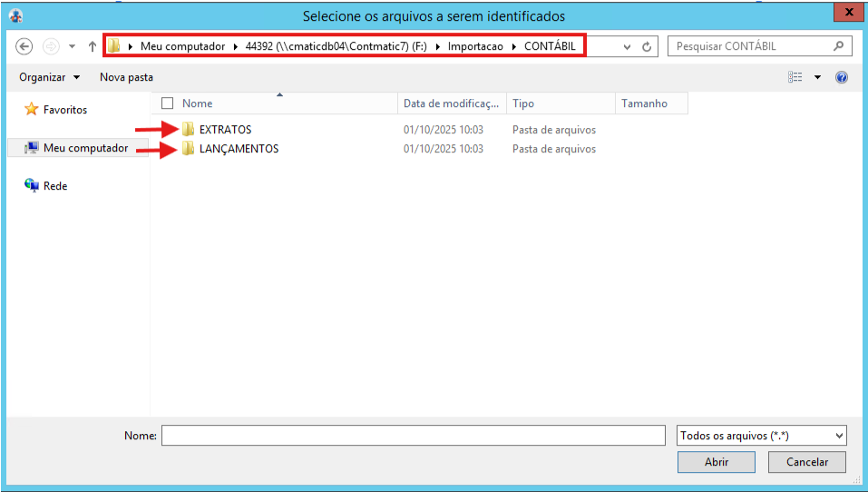Screen dimensions: 868x492
Task: Click the Forward navigation arrow
Action: 51,46
